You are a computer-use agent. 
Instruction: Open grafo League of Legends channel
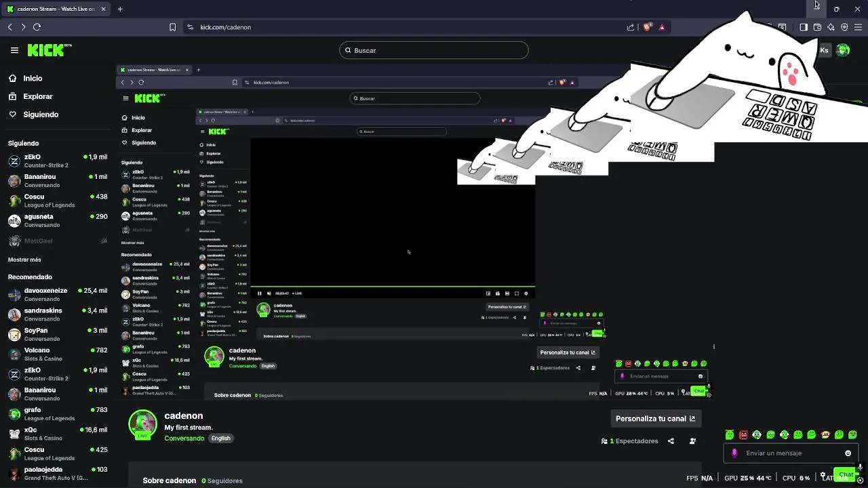coord(58,414)
